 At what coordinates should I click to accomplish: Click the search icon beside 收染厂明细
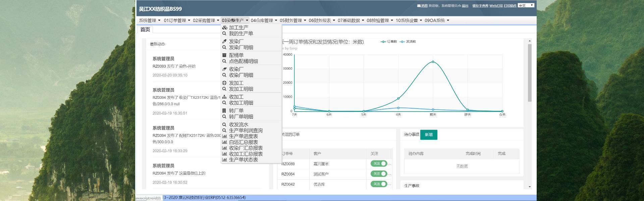tap(224, 75)
